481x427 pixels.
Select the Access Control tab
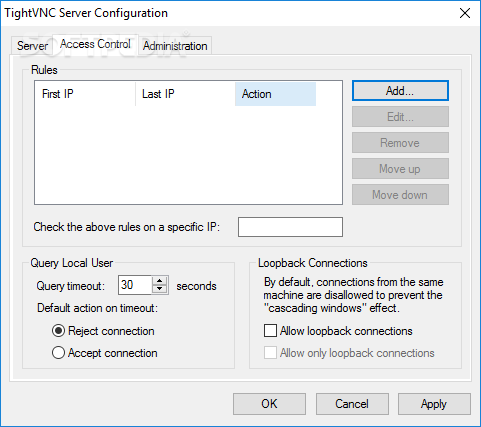[x=95, y=44]
